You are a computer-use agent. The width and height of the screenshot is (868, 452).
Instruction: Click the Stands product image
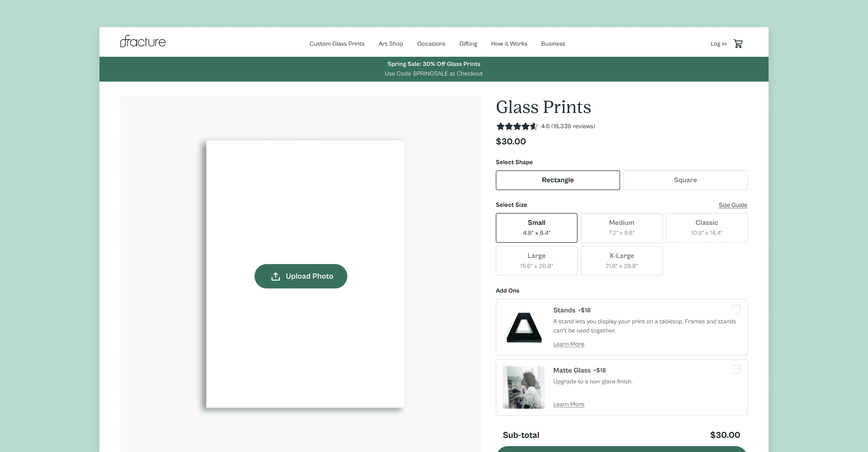pos(524,327)
